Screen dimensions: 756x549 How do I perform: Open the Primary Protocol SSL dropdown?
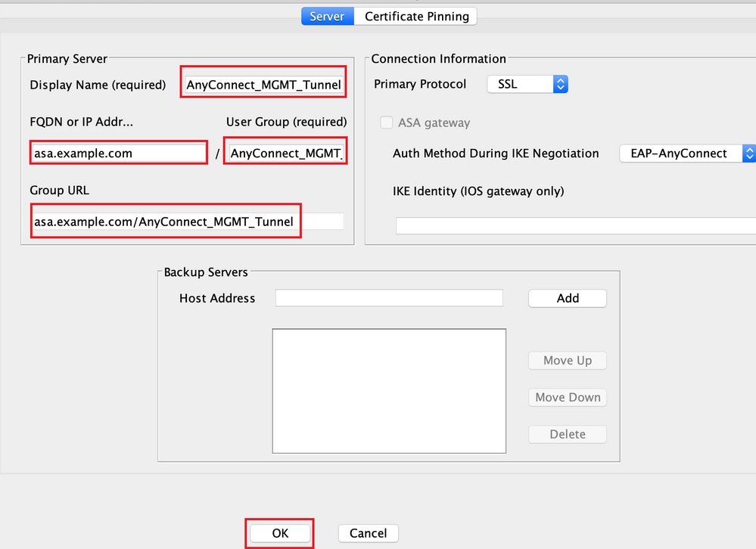tap(527, 84)
